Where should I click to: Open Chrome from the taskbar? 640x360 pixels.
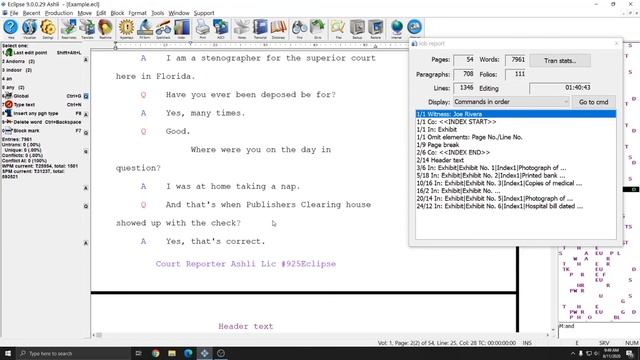156,353
